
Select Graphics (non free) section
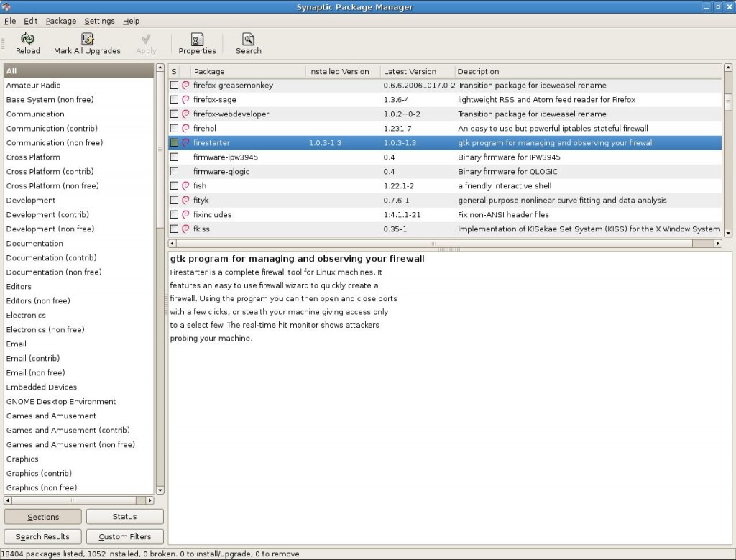[x=79, y=487]
